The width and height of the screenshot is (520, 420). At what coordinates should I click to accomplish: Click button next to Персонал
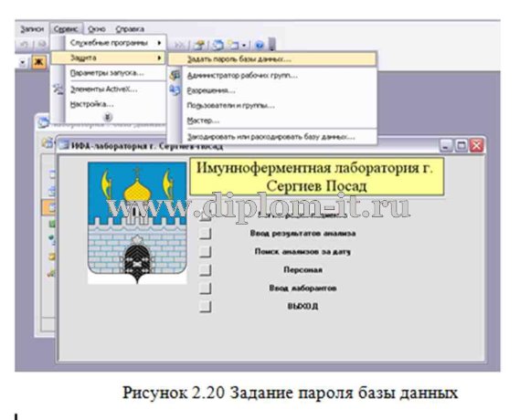[x=206, y=269]
